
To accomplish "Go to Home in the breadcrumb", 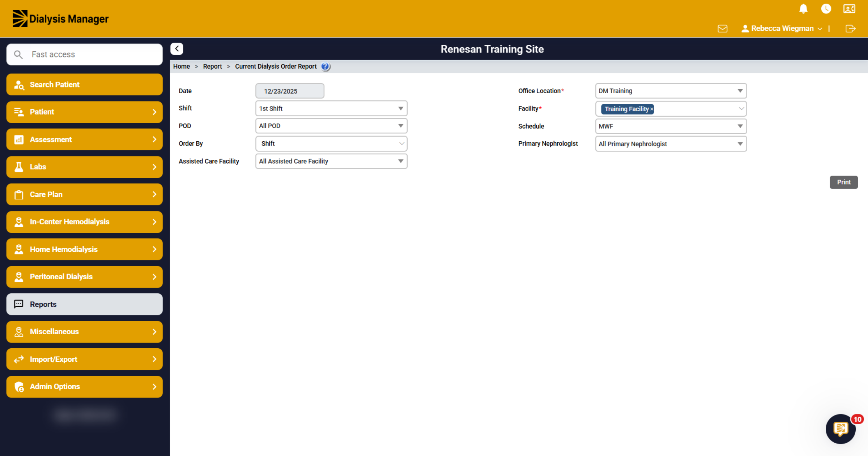I will [x=181, y=66].
